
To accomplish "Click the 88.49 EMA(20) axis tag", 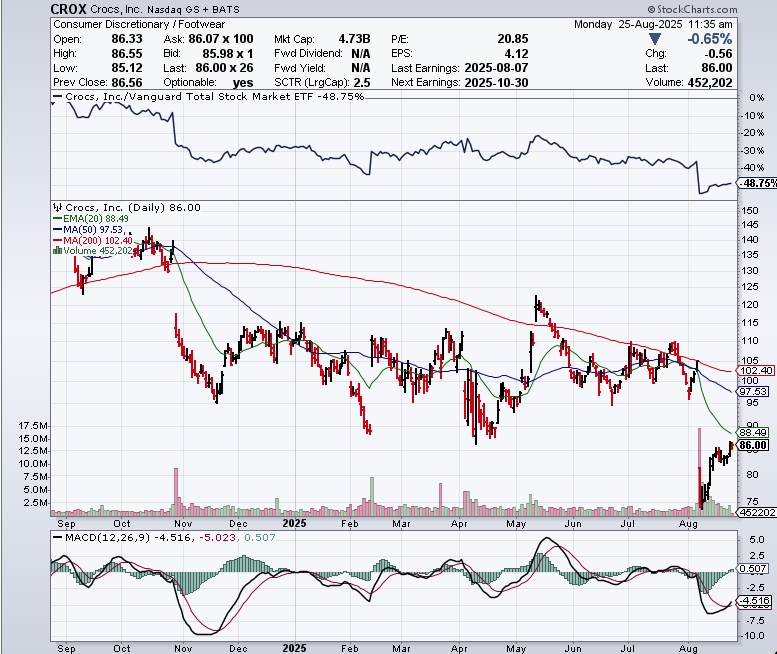I will click(753, 433).
